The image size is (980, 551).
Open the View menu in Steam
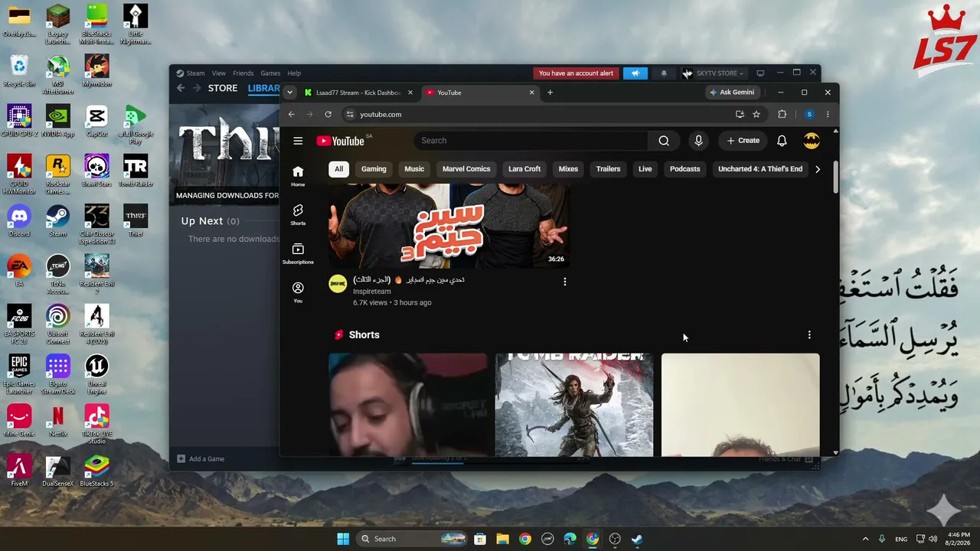(219, 73)
